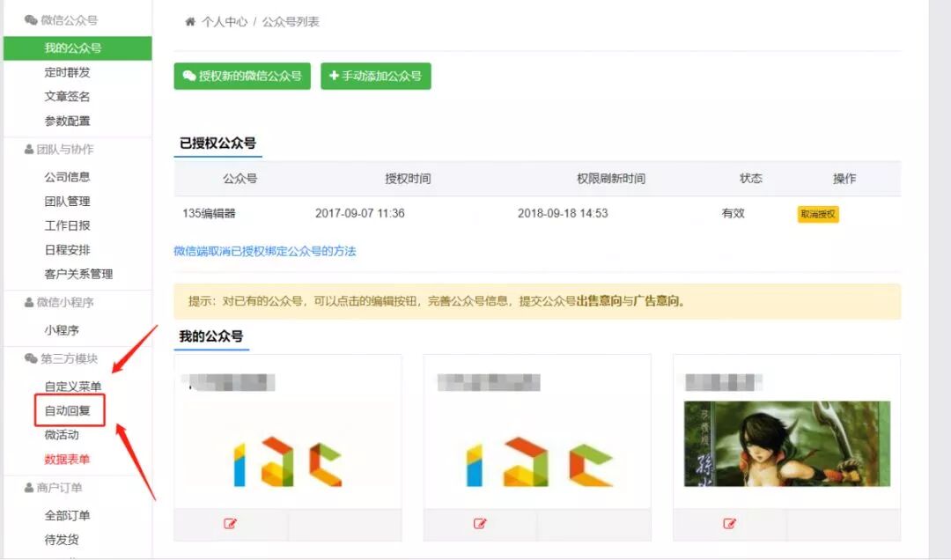Open 微信端取消已授权绑定公众号的方法 link

(x=265, y=251)
